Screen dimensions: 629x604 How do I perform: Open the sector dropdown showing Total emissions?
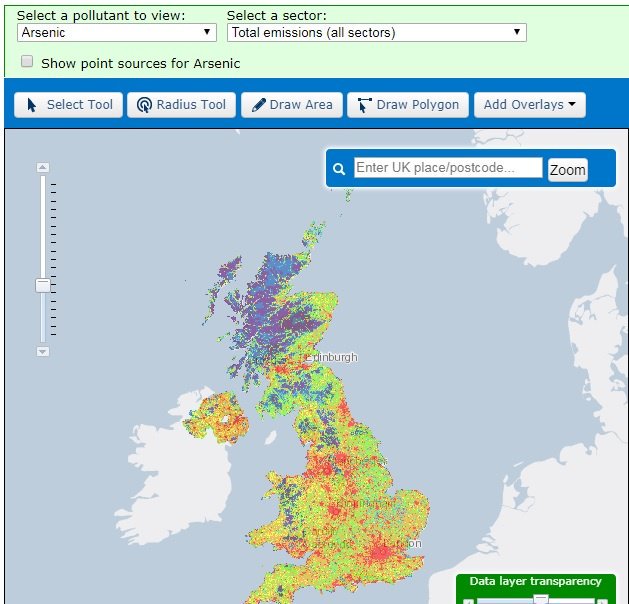[377, 32]
